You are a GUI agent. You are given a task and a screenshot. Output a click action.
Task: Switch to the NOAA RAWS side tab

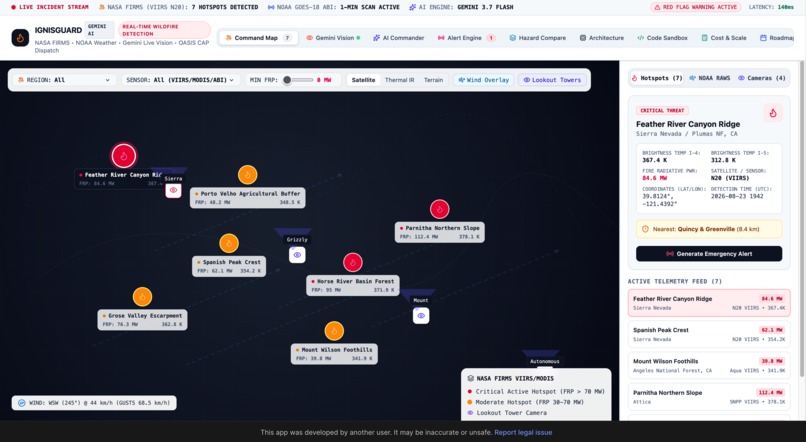[x=709, y=78]
